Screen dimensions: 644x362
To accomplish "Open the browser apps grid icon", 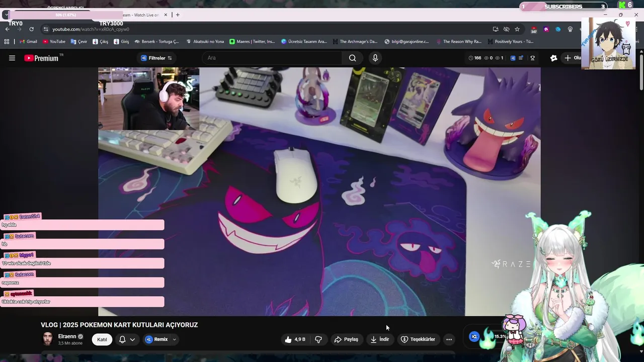I will (x=7, y=42).
